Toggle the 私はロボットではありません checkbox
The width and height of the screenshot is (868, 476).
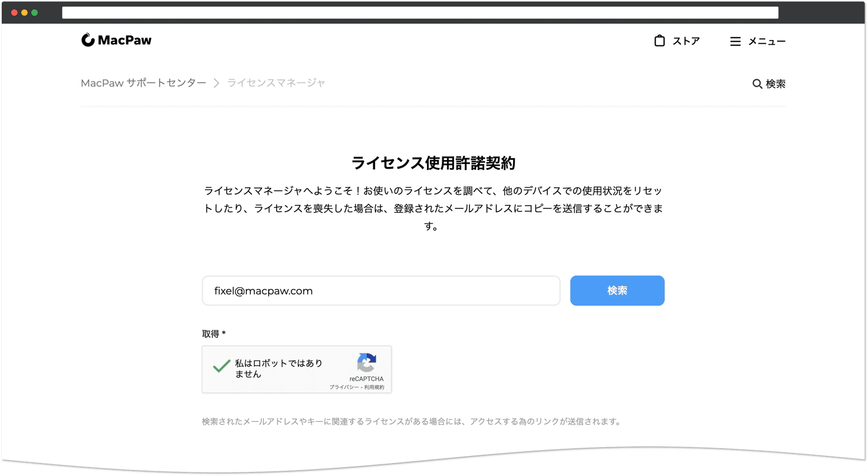222,366
